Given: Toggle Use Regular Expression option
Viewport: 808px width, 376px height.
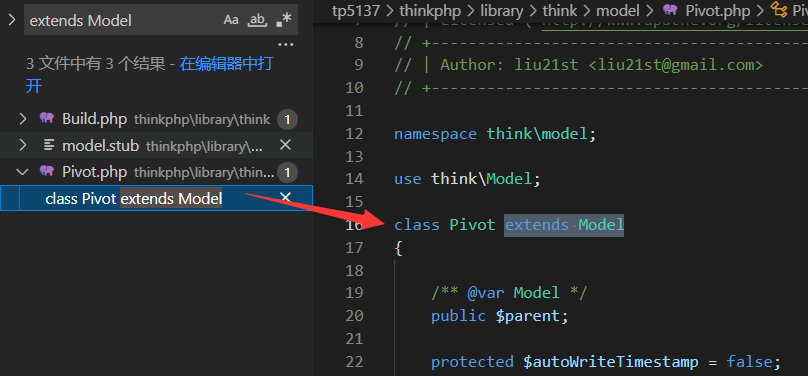Looking at the screenshot, I should [283, 20].
